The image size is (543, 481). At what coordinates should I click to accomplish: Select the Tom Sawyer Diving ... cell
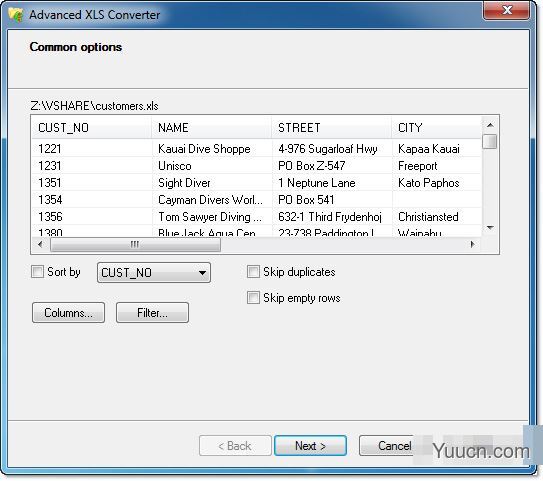click(x=212, y=216)
